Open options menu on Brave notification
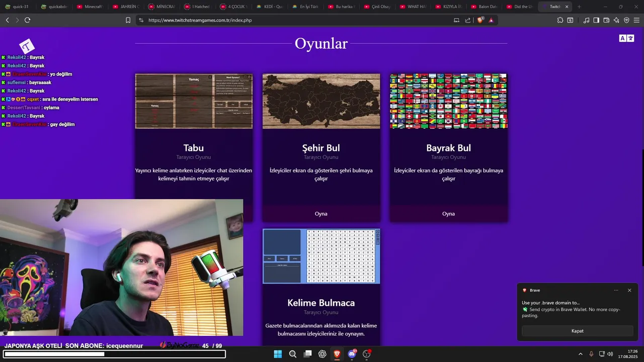The width and height of the screenshot is (644, 362). pos(616,290)
